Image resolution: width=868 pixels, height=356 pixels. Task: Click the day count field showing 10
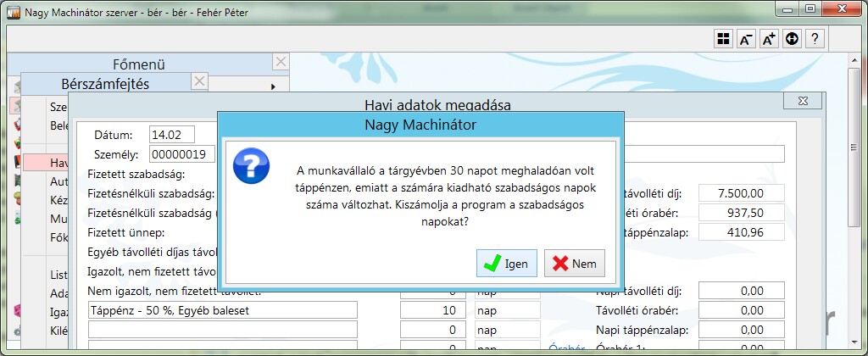click(432, 310)
